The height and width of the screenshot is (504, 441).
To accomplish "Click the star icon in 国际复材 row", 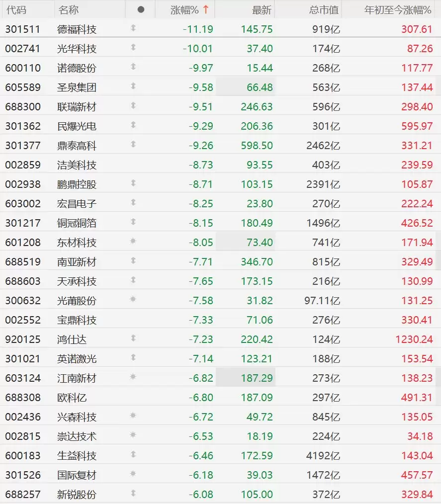I will (133, 474).
